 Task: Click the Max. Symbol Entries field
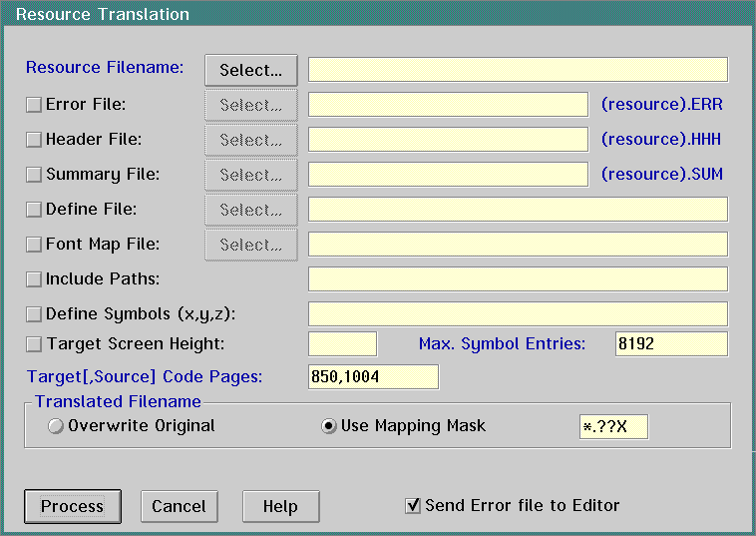tap(670, 344)
